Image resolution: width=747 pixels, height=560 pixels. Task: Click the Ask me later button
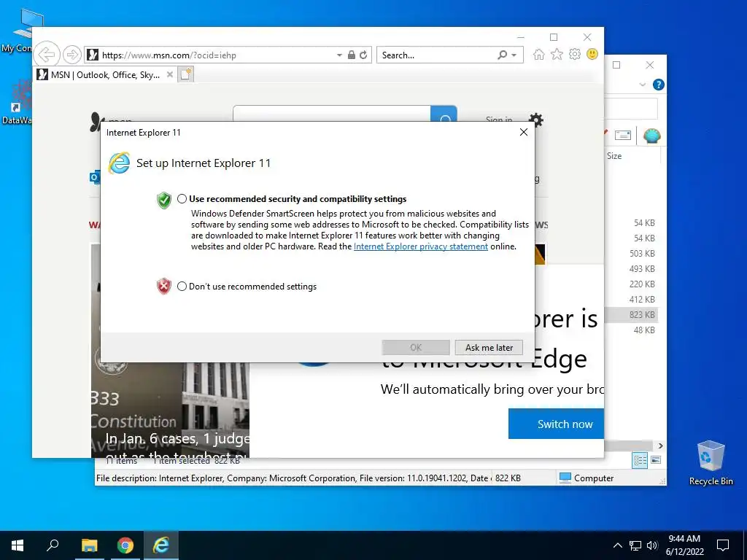[489, 348]
